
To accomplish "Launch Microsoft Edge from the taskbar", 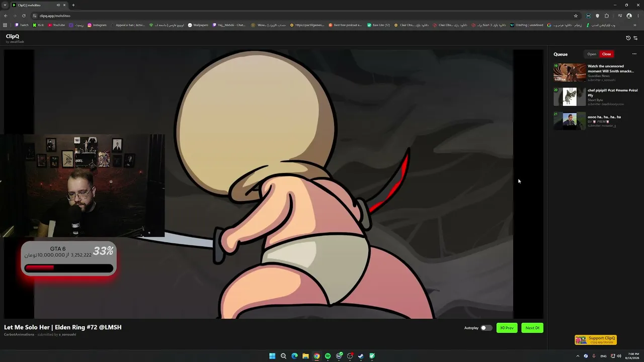I will click(294, 356).
